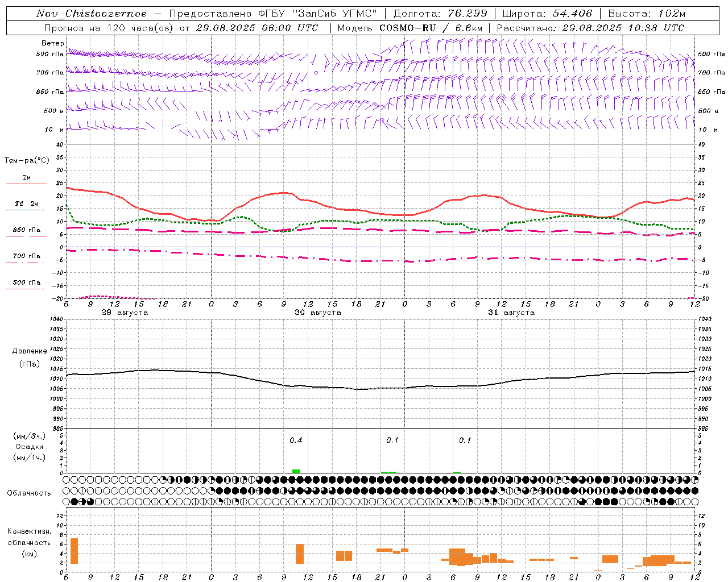
Task: Click the text Предоставлено ФГБУ "ЗапСиб УГМС"
Action: coord(273,14)
